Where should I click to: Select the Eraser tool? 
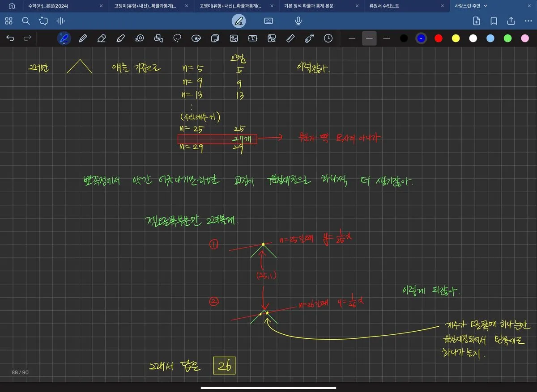pyautogui.click(x=102, y=38)
